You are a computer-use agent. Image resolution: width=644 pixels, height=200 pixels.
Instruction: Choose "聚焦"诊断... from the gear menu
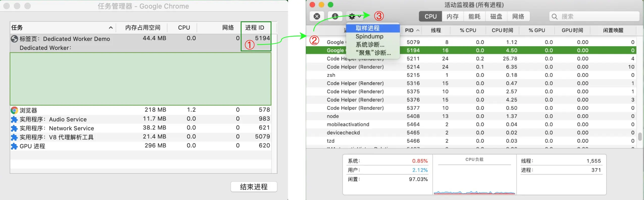(x=373, y=53)
